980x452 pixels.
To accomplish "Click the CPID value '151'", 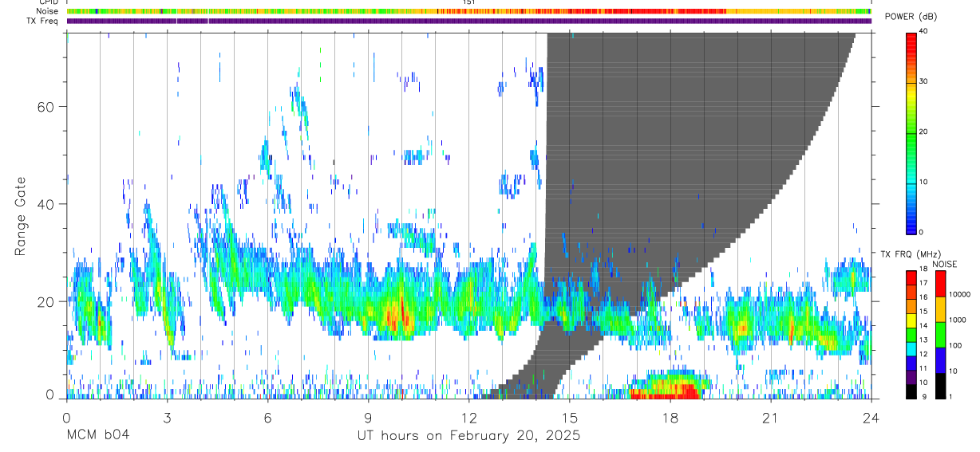I will tap(469, 2).
